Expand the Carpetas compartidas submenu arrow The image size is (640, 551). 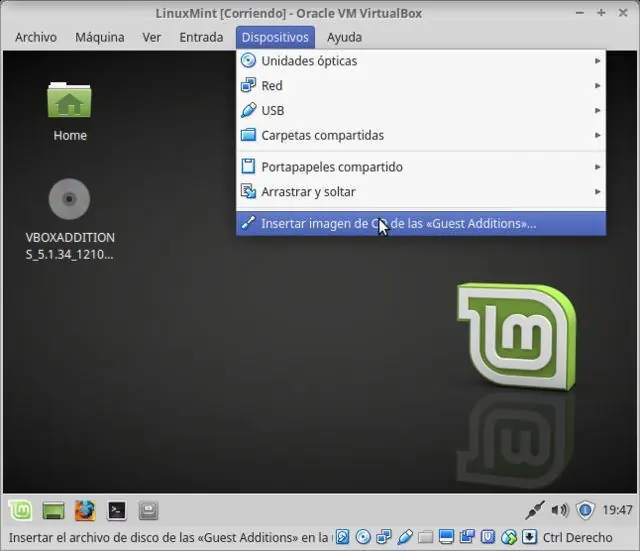[597, 135]
